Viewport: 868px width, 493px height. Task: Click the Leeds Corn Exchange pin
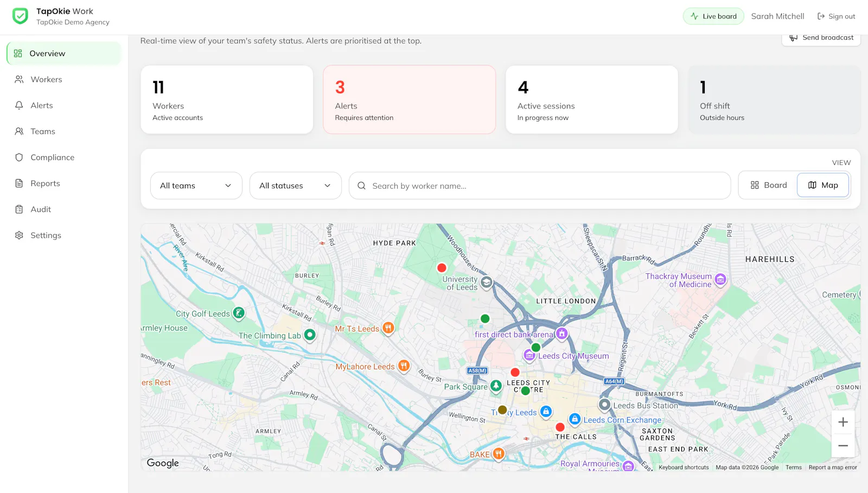pyautogui.click(x=575, y=419)
